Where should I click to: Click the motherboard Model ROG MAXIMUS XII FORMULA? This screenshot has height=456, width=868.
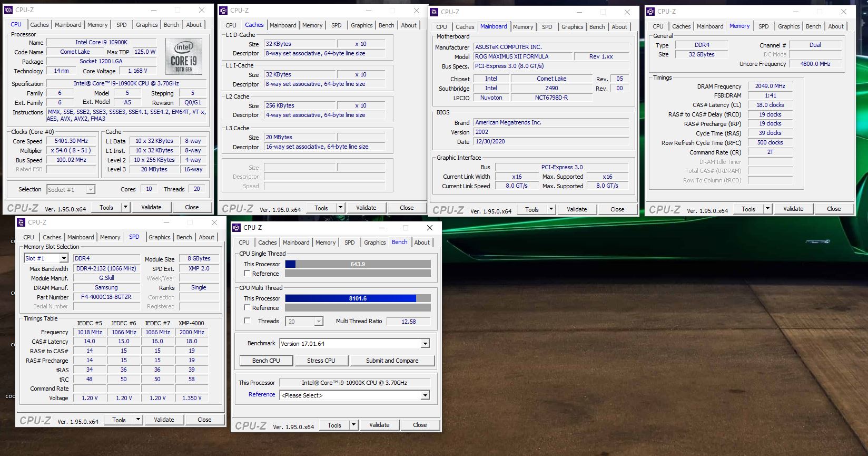tap(522, 56)
